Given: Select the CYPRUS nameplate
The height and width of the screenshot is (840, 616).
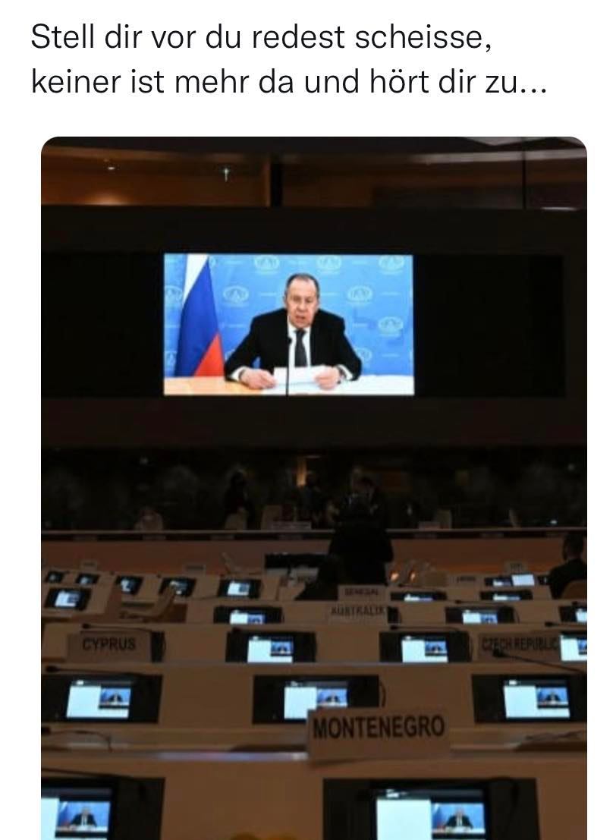Looking at the screenshot, I should (x=108, y=644).
